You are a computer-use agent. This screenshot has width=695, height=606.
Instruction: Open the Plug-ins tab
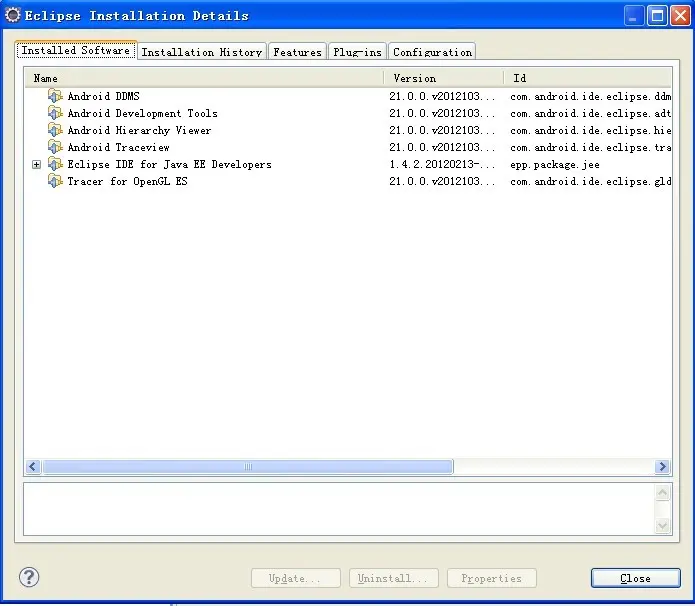point(357,52)
